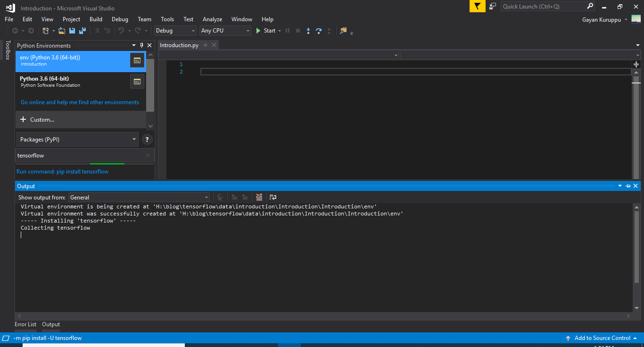
Task: Open the Debug menu
Action: tap(120, 19)
